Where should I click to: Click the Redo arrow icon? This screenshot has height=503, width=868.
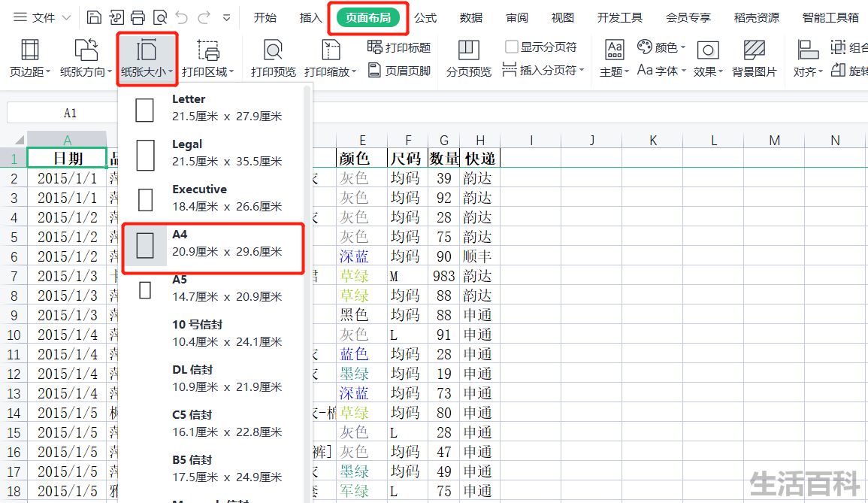(204, 18)
